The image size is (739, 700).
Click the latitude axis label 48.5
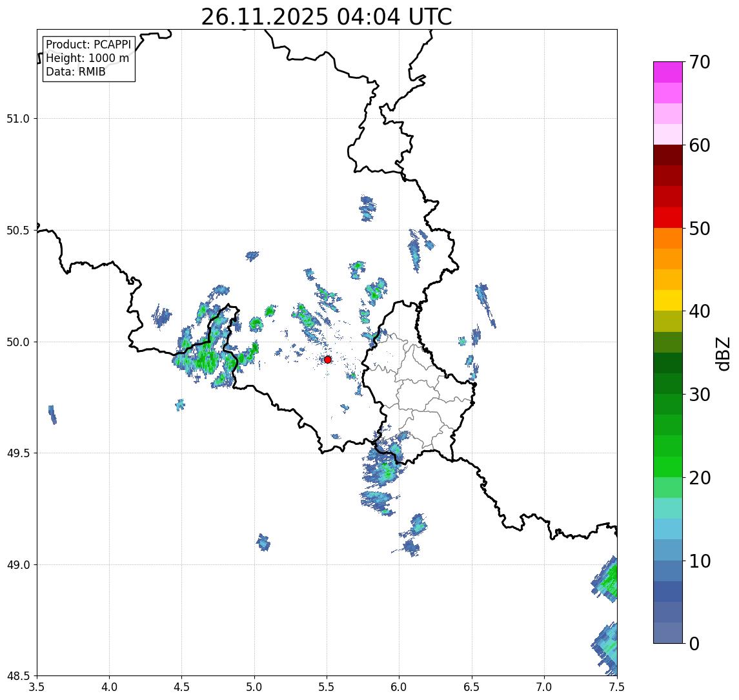[18, 676]
